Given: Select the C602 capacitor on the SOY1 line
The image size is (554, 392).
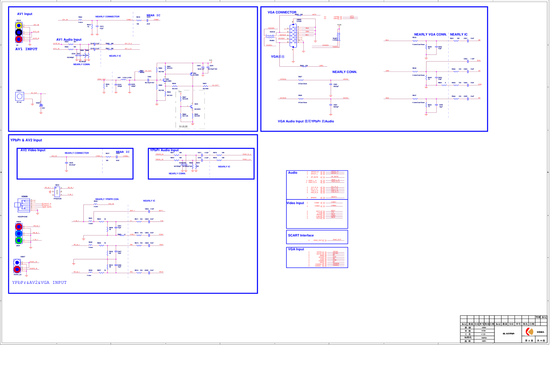Looking at the screenshot, I should 149,211.
